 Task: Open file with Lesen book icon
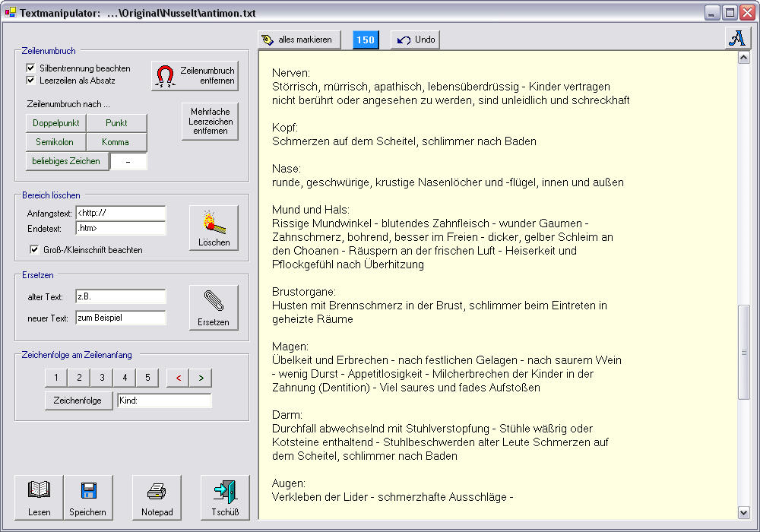(40, 498)
